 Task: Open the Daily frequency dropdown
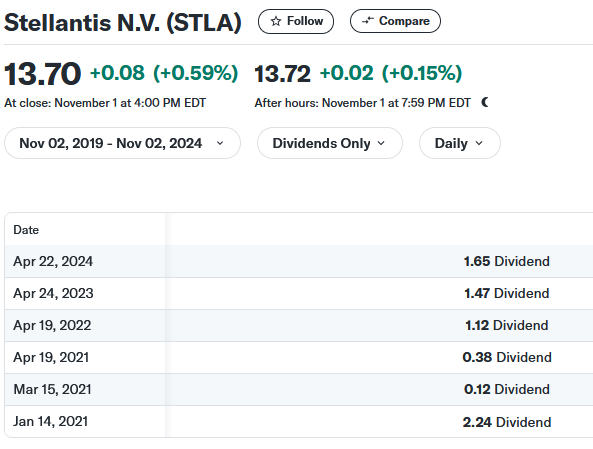click(459, 143)
